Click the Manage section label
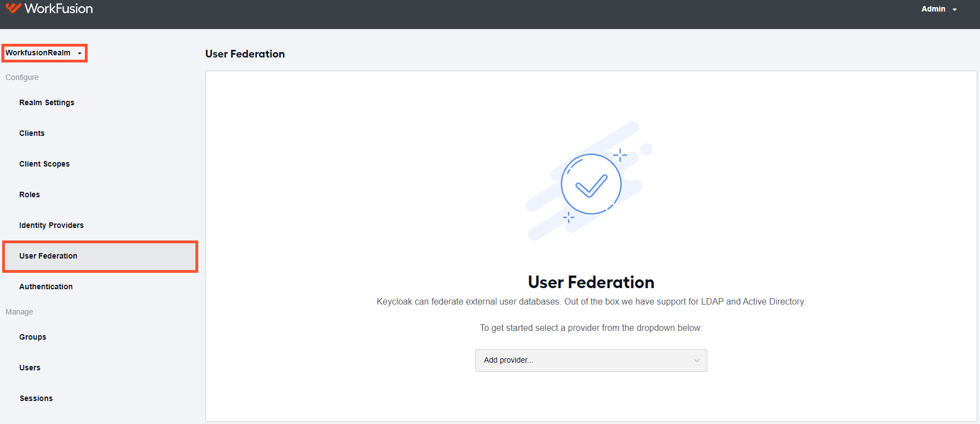The width and height of the screenshot is (980, 424). pos(19,312)
